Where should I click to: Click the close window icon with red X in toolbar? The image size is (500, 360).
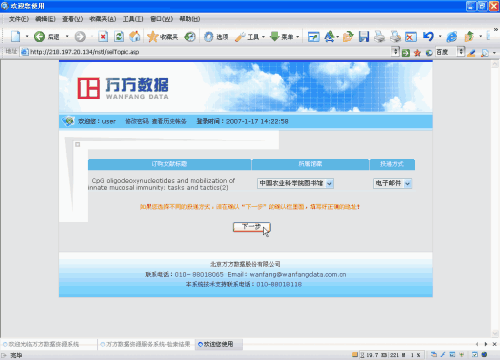411,36
